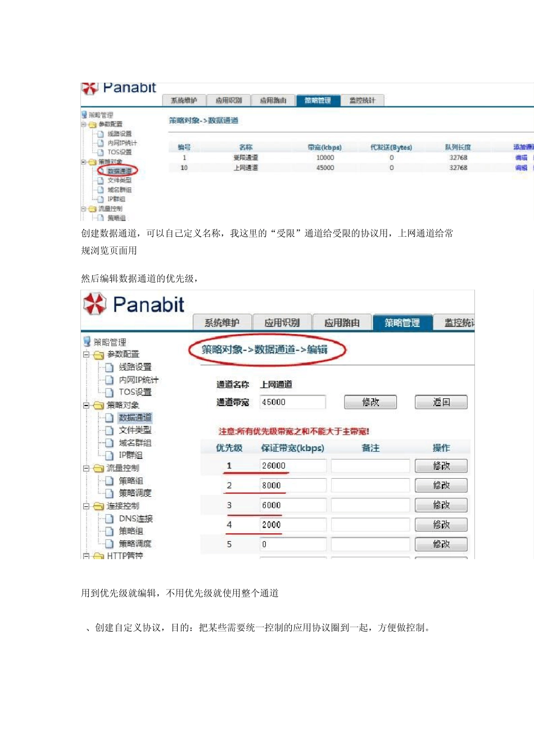The image size is (534, 756).
Task: Click the 受限通道 name cell in channel table
Action: 246,158
